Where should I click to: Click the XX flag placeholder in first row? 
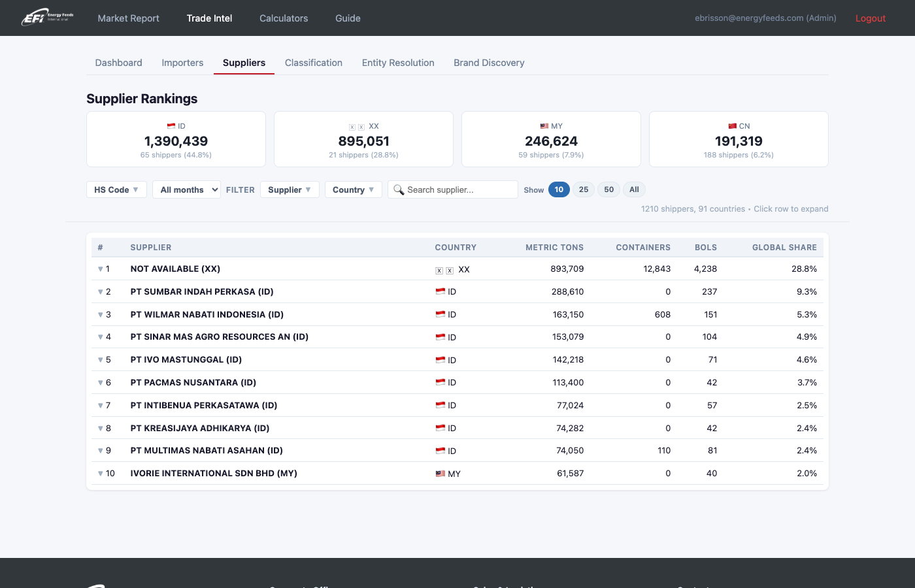click(444, 270)
